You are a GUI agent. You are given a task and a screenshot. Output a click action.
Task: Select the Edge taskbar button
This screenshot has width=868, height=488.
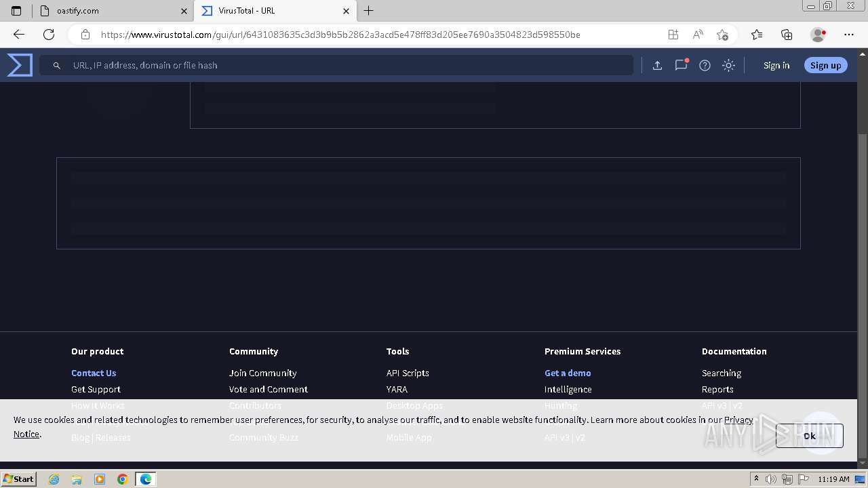[146, 479]
